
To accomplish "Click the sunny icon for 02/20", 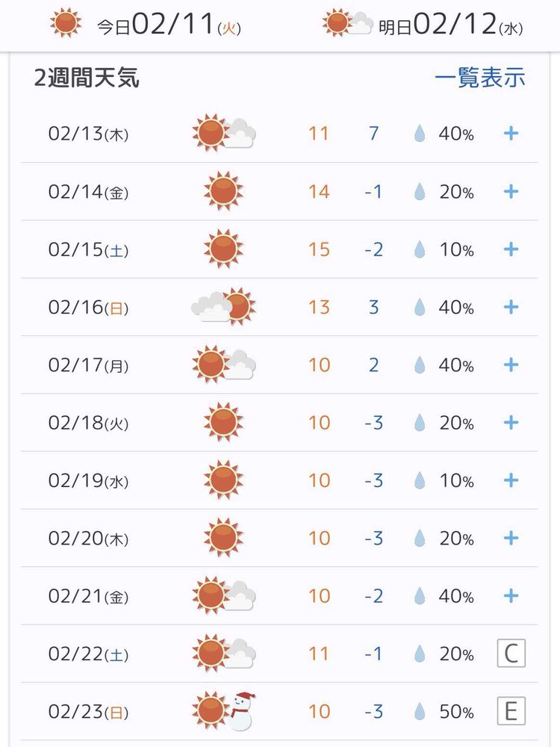I will coord(223,538).
